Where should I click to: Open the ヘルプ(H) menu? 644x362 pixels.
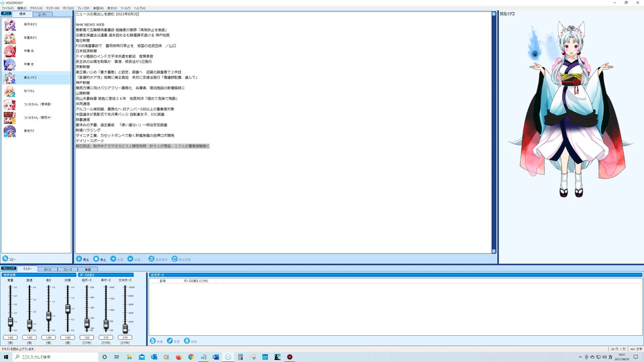pyautogui.click(x=140, y=8)
